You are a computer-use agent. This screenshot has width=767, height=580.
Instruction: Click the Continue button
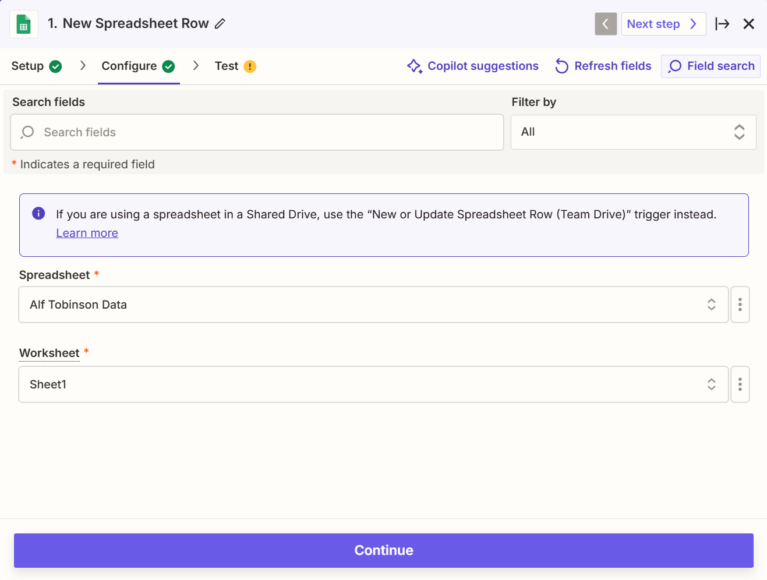pyautogui.click(x=384, y=550)
